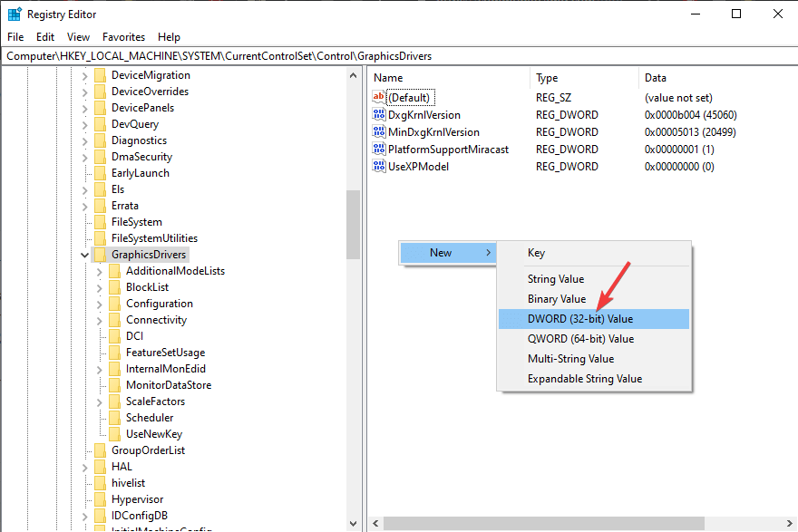
Task: Expand the HAL key
Action: [85, 467]
